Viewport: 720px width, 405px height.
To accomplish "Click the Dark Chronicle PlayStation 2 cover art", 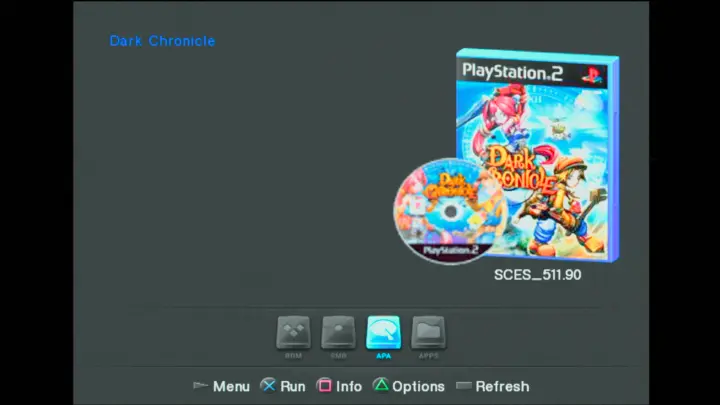I will [x=537, y=155].
